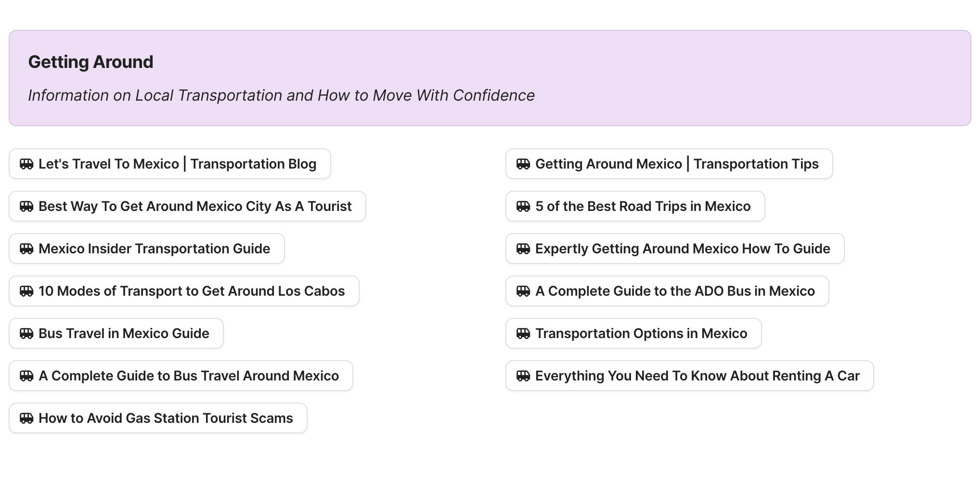Open How to Avoid Gas Station Tourist Scams
This screenshot has height=497, width=980.
pos(166,419)
